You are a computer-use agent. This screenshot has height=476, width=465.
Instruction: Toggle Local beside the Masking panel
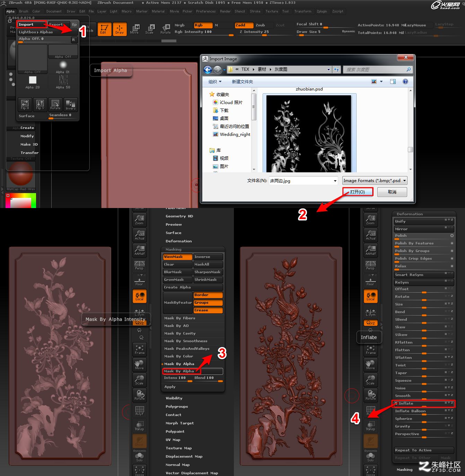pos(140,296)
